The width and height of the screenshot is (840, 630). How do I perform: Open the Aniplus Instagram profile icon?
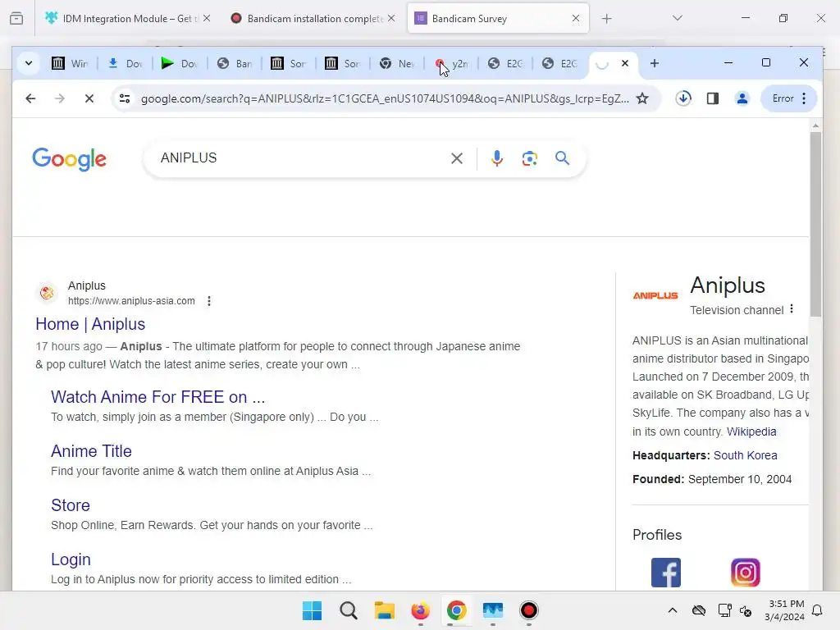[x=745, y=573]
